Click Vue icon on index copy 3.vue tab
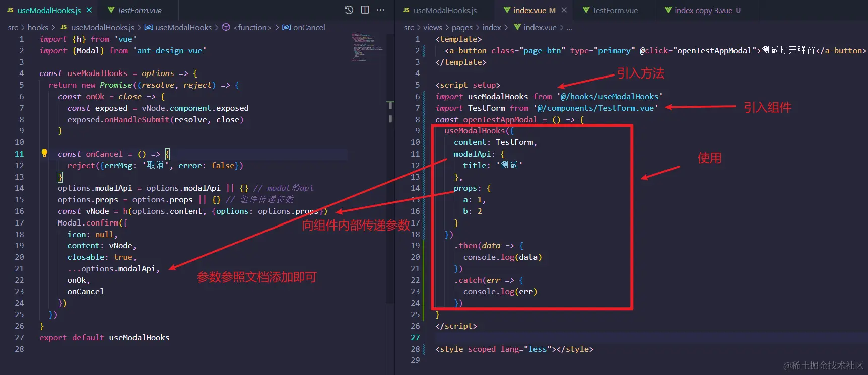Image resolution: width=868 pixels, height=375 pixels. point(668,10)
